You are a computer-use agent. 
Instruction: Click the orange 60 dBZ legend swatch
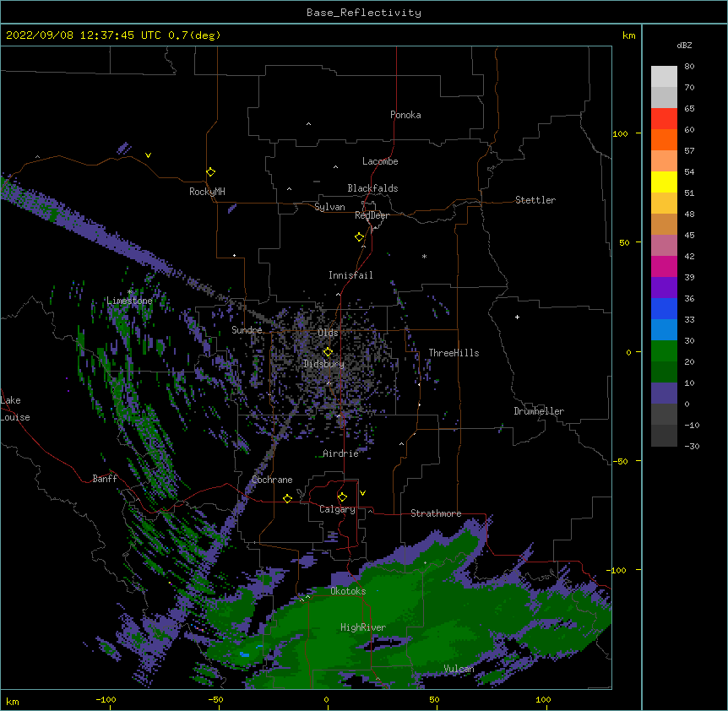coord(664,139)
